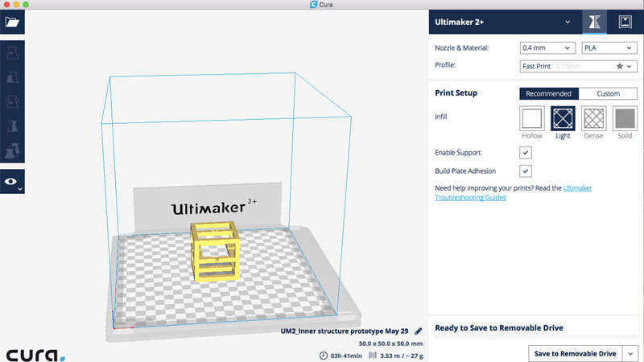
Task: Toggle the Enable Support checkbox
Action: [526, 153]
